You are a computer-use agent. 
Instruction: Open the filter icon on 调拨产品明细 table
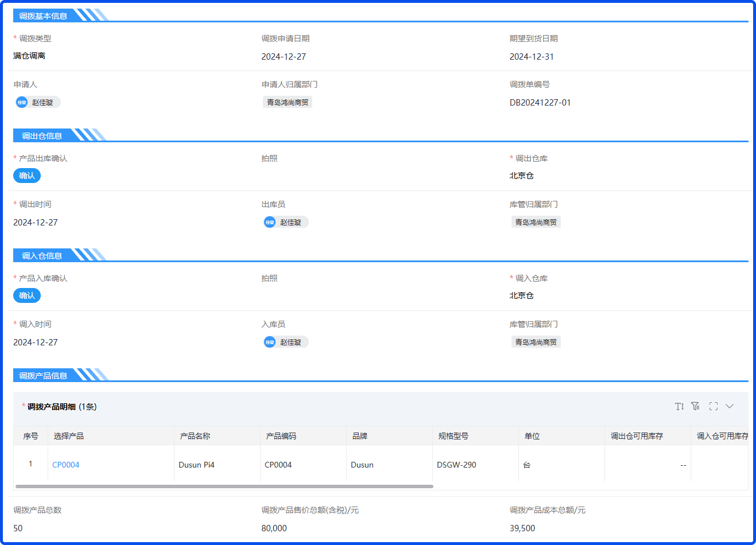pos(696,406)
